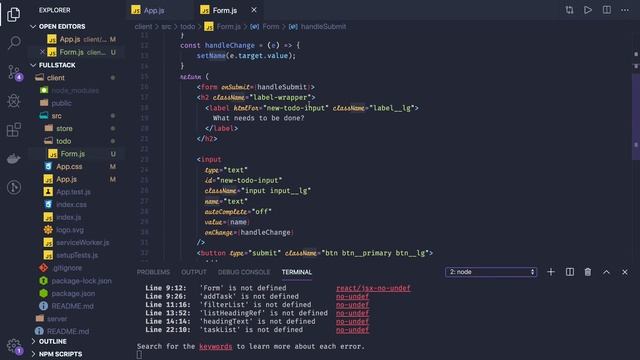Open package-lock.json in the file tree
Screen dimensions: 640x360
(x=82, y=281)
